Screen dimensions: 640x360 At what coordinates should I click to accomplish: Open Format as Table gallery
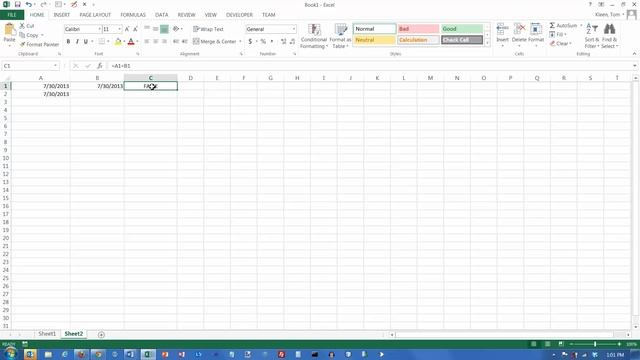pos(340,36)
